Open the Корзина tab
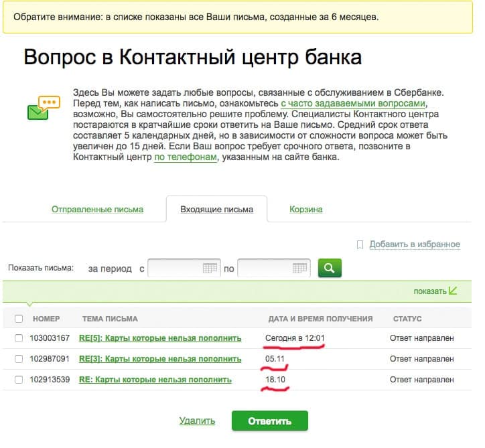The width and height of the screenshot is (485, 448). point(306,210)
